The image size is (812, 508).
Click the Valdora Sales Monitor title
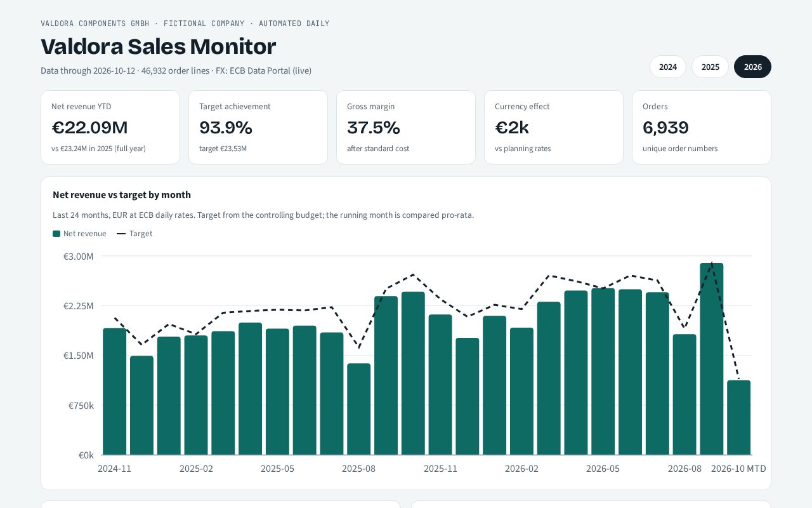point(159,46)
